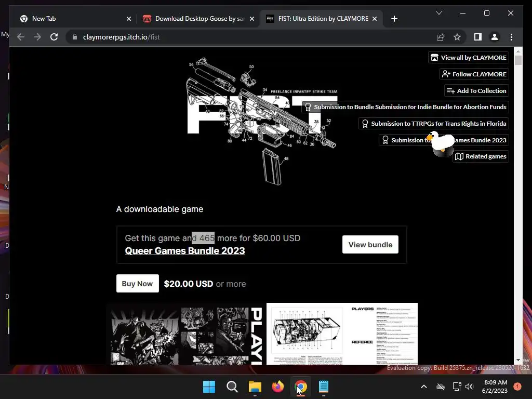This screenshot has height=399, width=532.
Task: Open TTRPGs for Trans Rights in Florida
Action: 434,124
